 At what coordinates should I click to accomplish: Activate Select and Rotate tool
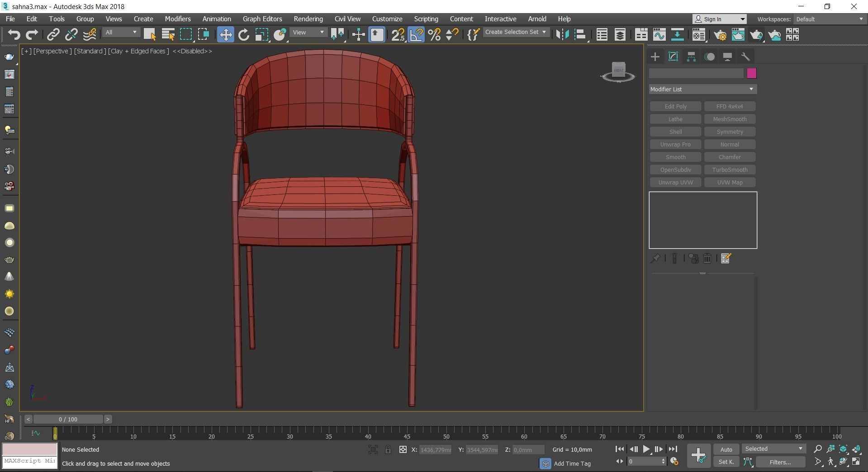pyautogui.click(x=244, y=35)
